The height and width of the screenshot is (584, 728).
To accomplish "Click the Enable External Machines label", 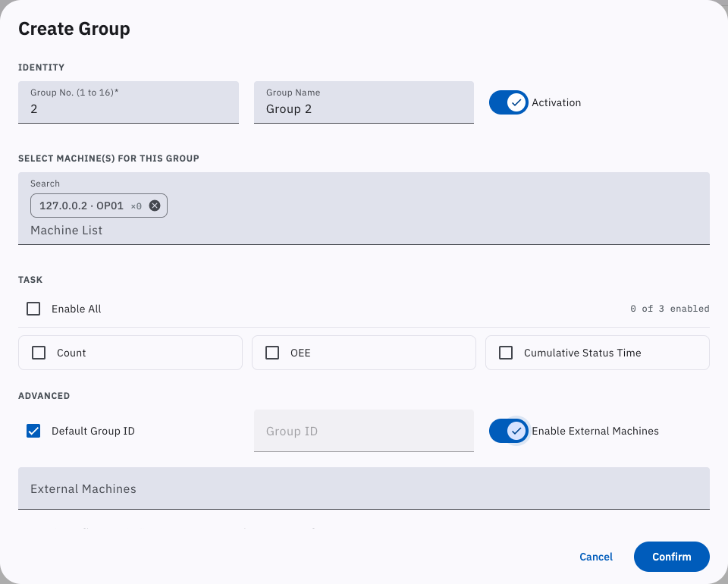I will click(x=595, y=431).
